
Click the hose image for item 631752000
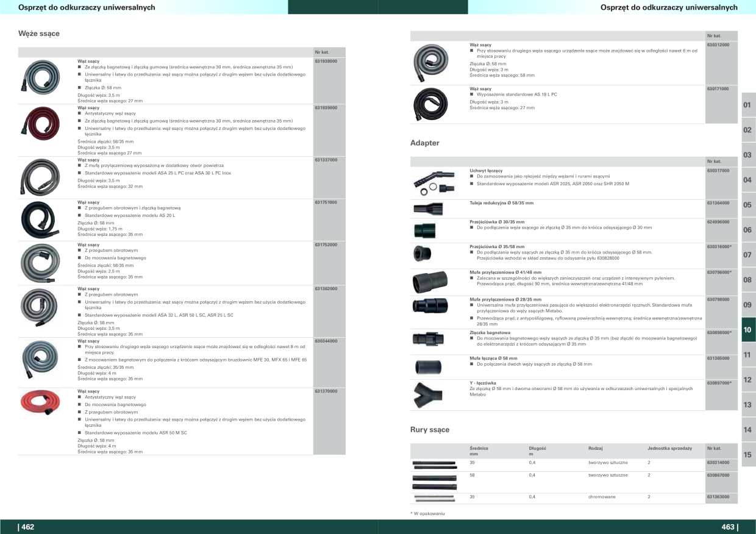click(x=41, y=263)
